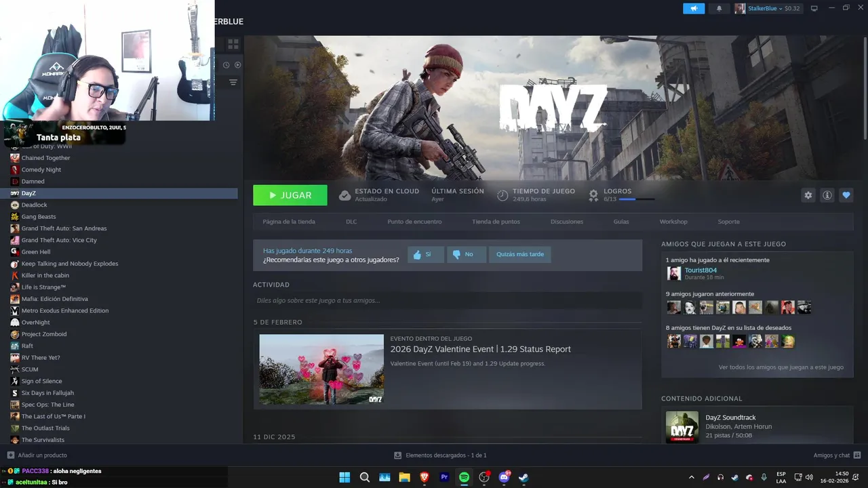The image size is (868, 488).
Task: Open friend Tourist804 profile
Action: tap(701, 270)
